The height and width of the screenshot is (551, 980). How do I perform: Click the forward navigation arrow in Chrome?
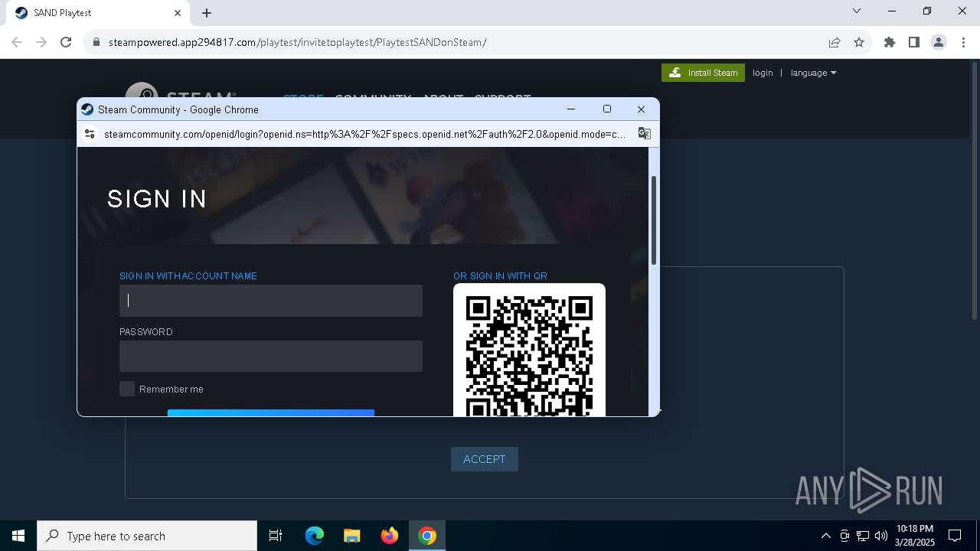coord(41,42)
